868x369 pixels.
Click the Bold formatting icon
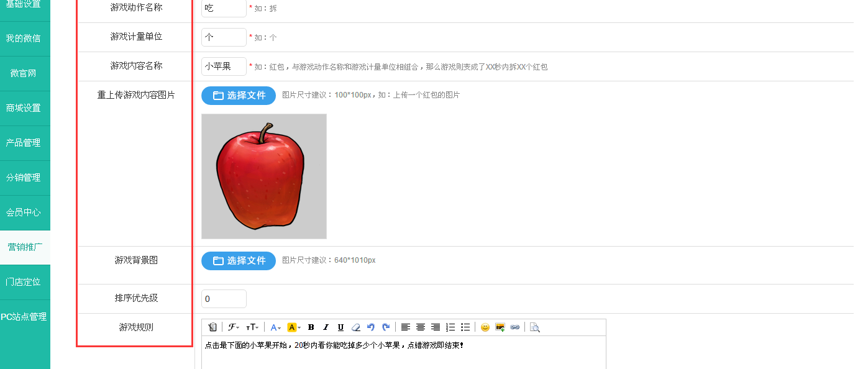click(311, 327)
